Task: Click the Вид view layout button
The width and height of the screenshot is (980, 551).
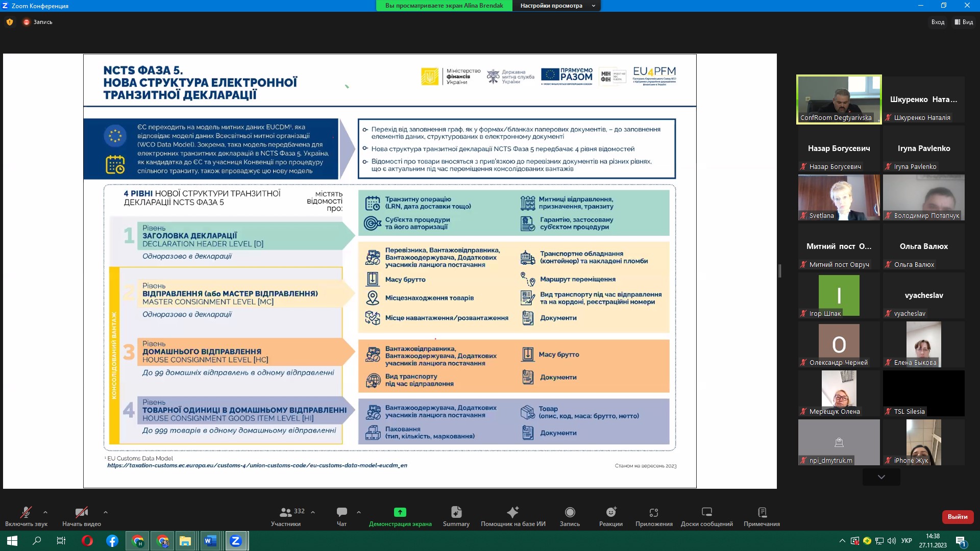Action: [964, 22]
